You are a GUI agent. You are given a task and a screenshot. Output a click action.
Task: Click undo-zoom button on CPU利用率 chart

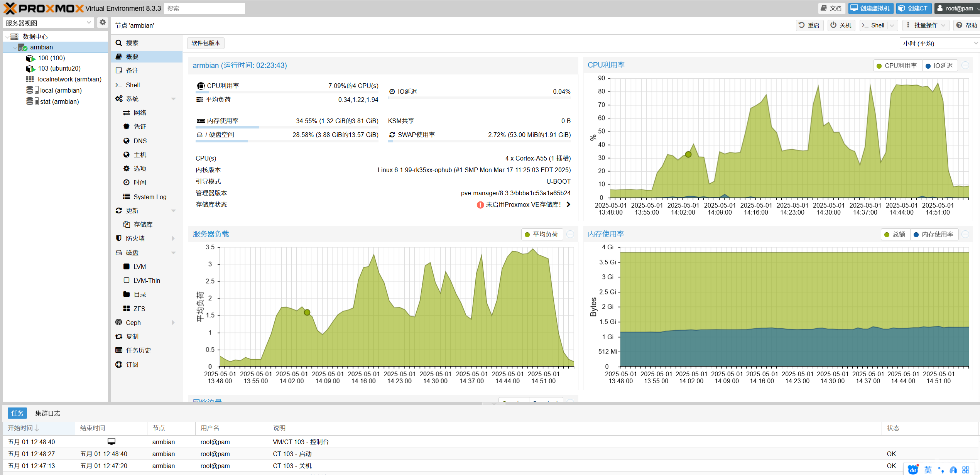click(x=965, y=66)
